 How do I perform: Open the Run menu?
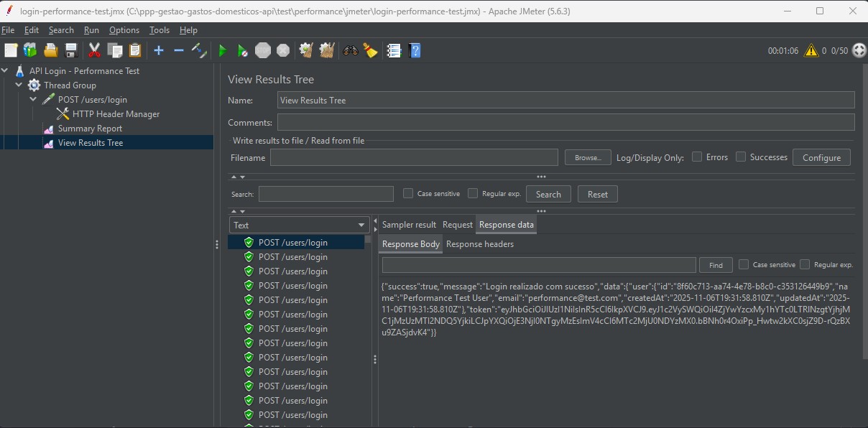pyautogui.click(x=91, y=30)
